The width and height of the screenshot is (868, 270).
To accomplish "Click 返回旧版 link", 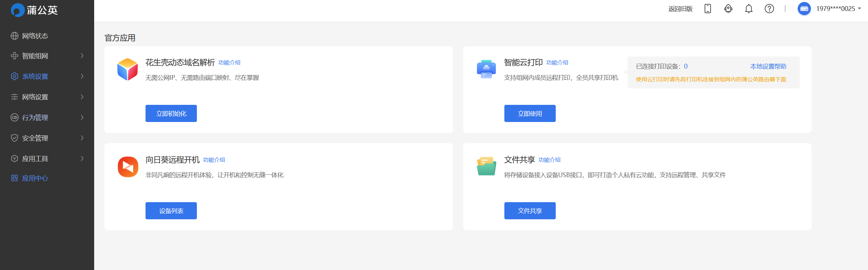I will pos(680,9).
